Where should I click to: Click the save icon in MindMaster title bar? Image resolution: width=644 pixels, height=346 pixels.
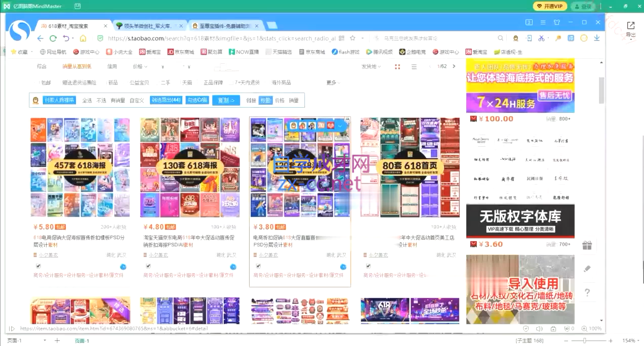(77, 6)
